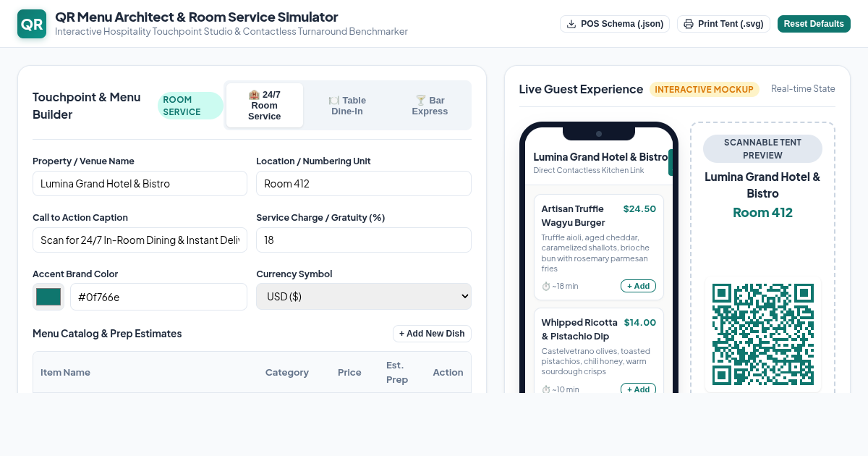Viewport: 868px width, 456px height.
Task: Click the $14.00 price on ricotta card
Action: [x=640, y=322]
